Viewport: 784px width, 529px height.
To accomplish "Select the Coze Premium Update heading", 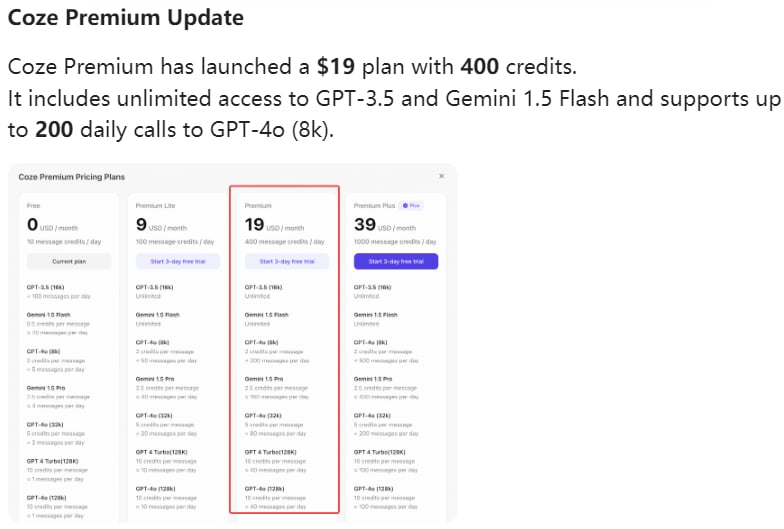I will coord(126,18).
